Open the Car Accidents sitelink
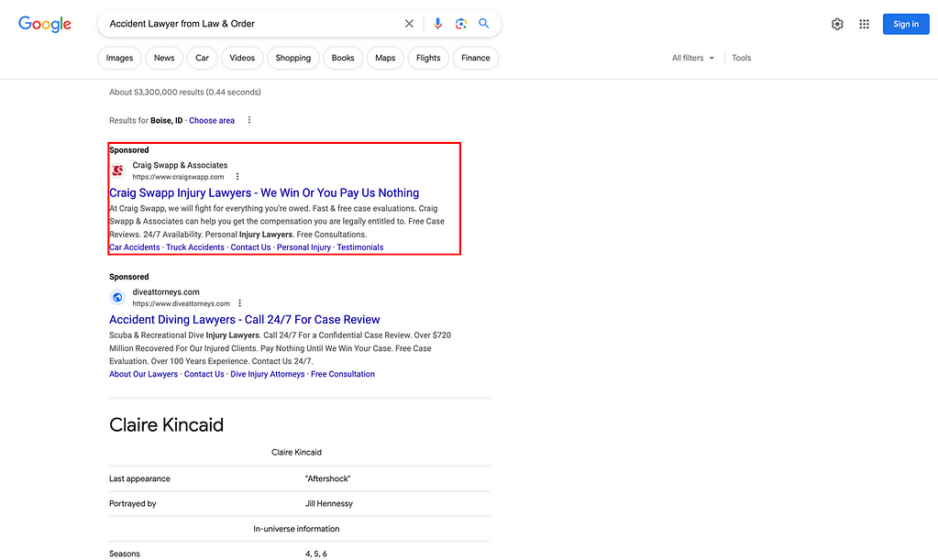Image resolution: width=938 pixels, height=560 pixels. (135, 247)
